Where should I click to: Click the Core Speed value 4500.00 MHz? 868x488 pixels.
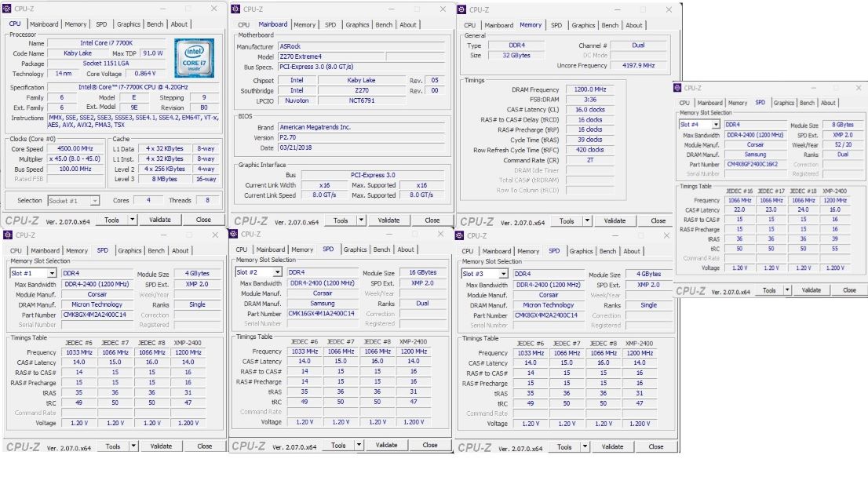coord(75,149)
